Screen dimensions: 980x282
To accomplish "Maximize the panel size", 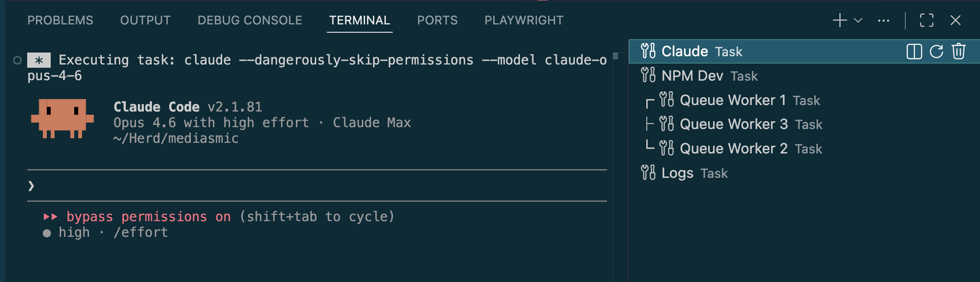I will (927, 20).
